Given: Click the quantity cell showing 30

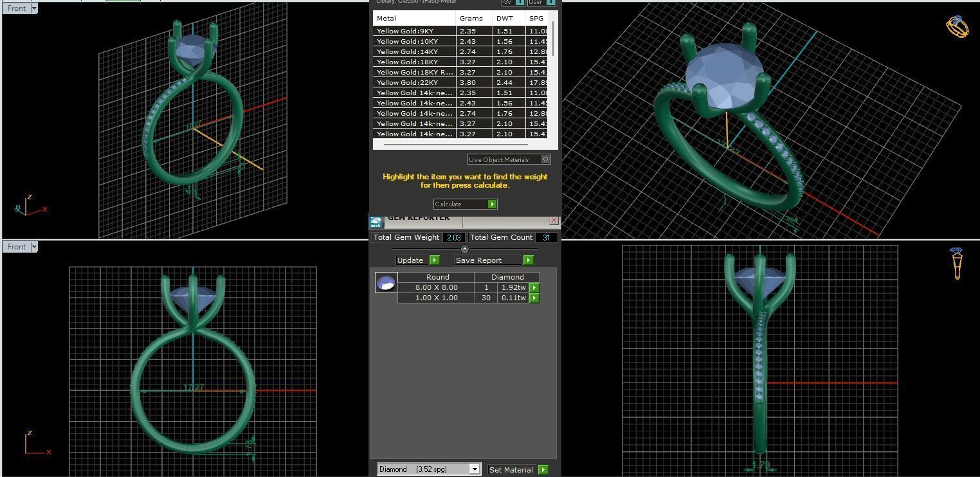Looking at the screenshot, I should [486, 298].
